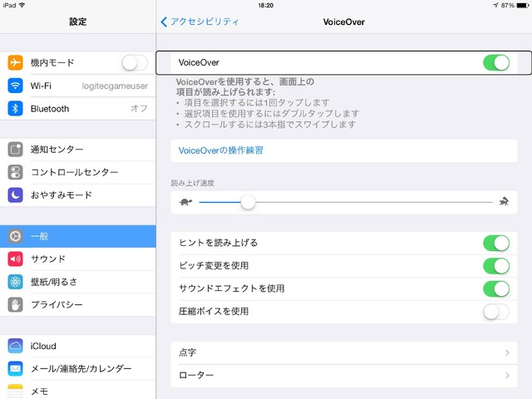
Task: Select Wi-Fi settings row
Action: (x=77, y=86)
